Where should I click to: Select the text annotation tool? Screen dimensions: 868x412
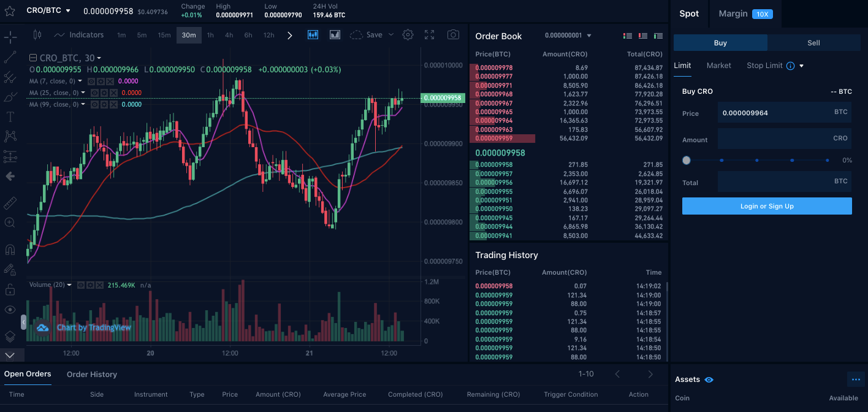coord(10,115)
